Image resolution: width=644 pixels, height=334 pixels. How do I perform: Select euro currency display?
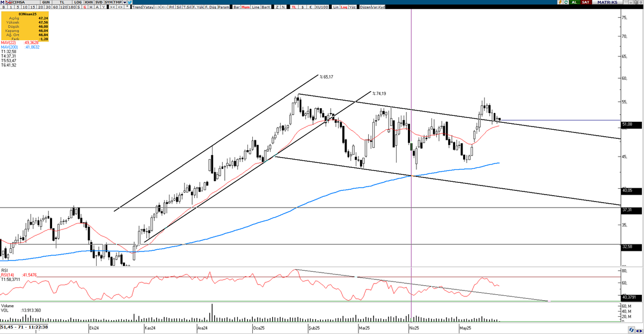click(x=311, y=8)
